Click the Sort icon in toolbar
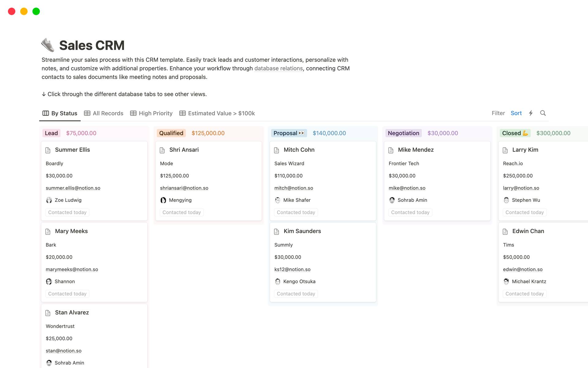 coord(516,113)
